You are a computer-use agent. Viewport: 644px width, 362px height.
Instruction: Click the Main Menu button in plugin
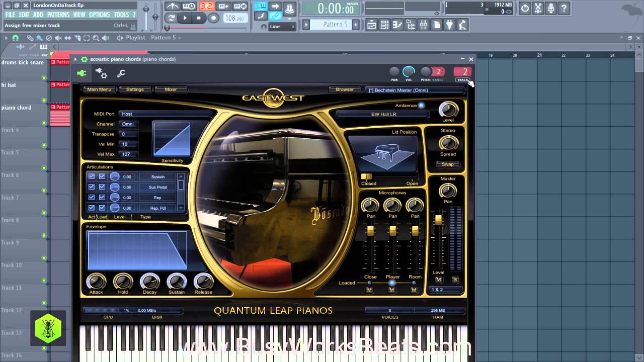point(99,89)
